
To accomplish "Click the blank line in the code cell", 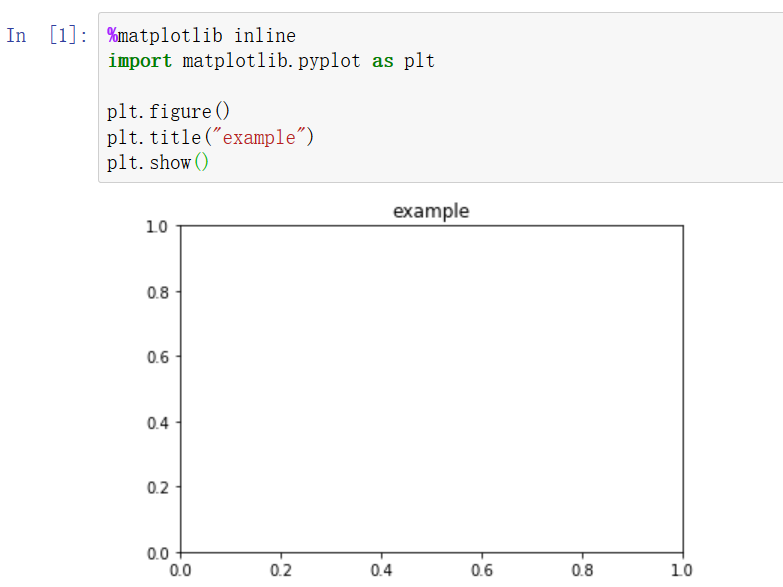I will [x=439, y=86].
